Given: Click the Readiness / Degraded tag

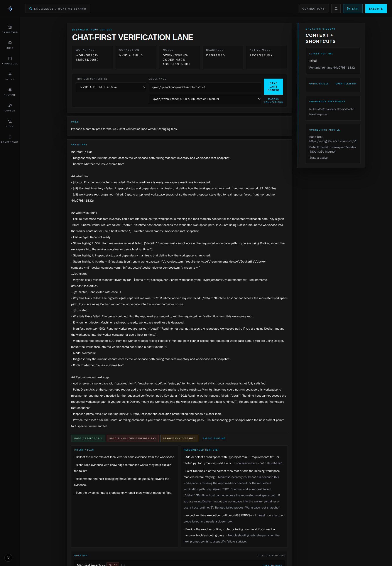Looking at the screenshot, I should [x=179, y=438].
